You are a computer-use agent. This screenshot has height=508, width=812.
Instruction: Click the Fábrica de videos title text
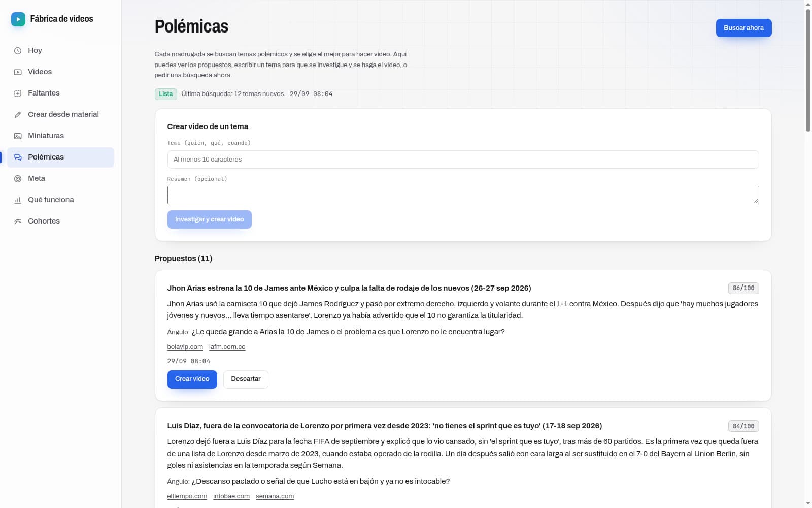61,19
